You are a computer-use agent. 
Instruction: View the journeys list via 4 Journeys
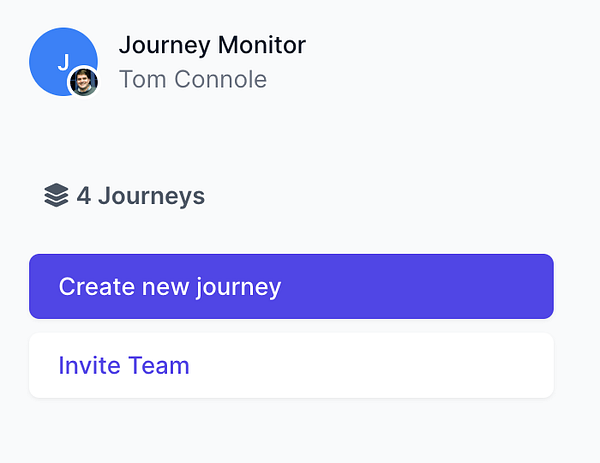140,196
